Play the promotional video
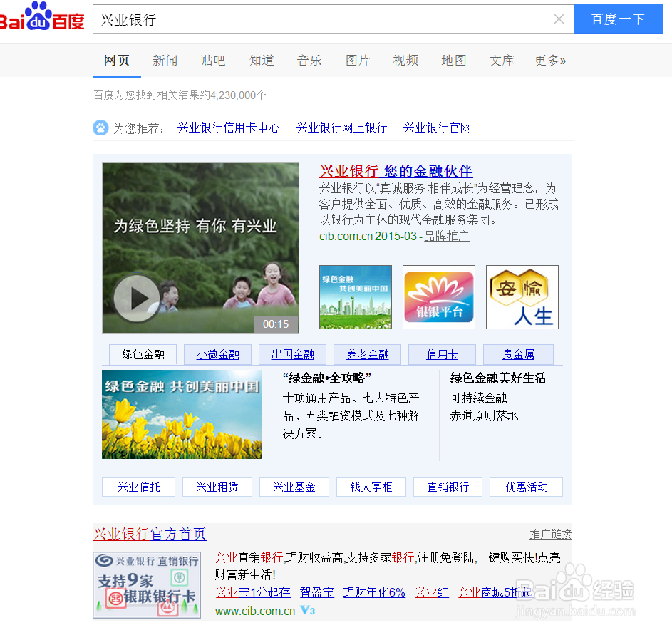The width and height of the screenshot is (672, 635). pos(137,298)
